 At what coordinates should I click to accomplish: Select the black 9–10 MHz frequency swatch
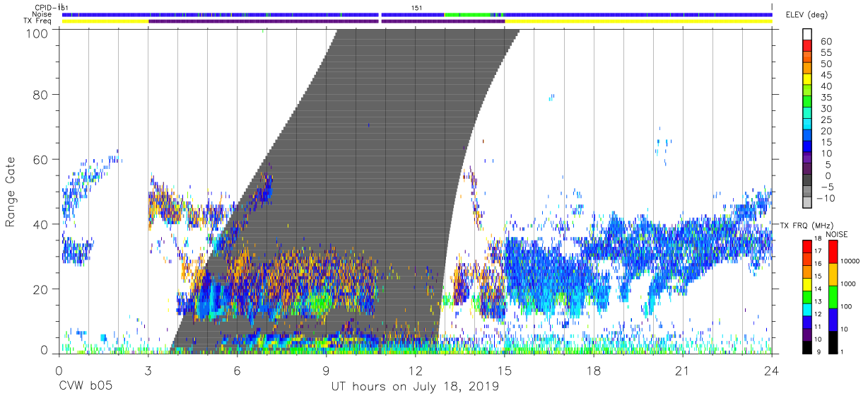coord(807,347)
